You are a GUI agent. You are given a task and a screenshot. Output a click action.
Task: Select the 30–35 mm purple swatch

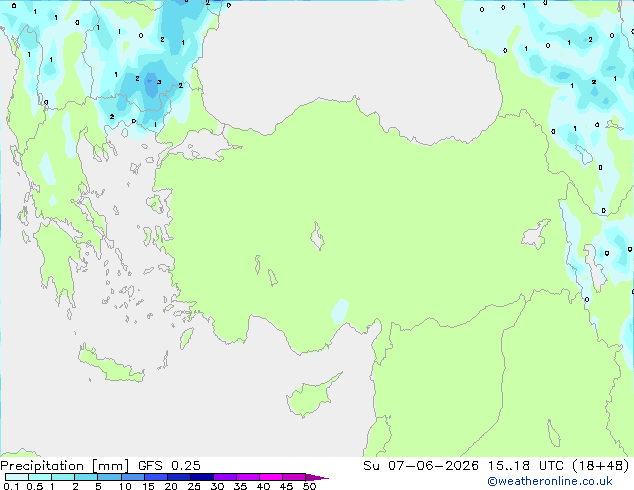point(225,477)
